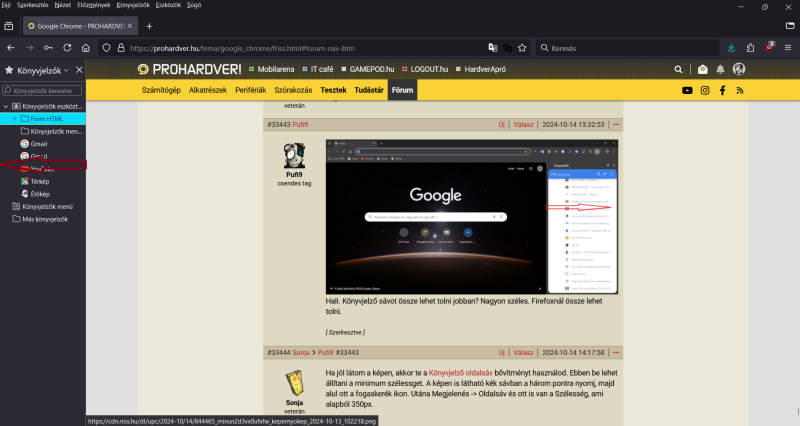
Task: Collapse the Könyvjelzők eszközt... folder
Action: (x=6, y=106)
